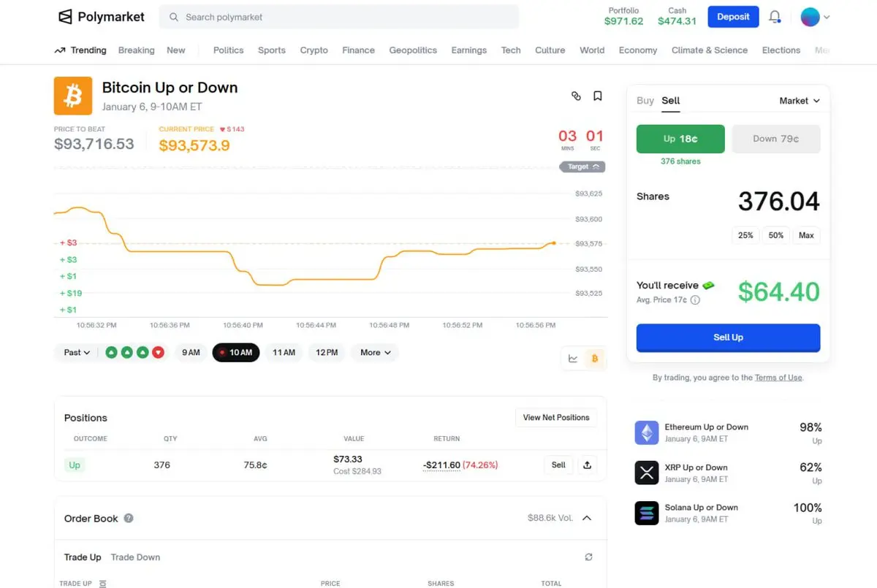The height and width of the screenshot is (588, 877).
Task: Open the Terms of Use link
Action: click(778, 378)
